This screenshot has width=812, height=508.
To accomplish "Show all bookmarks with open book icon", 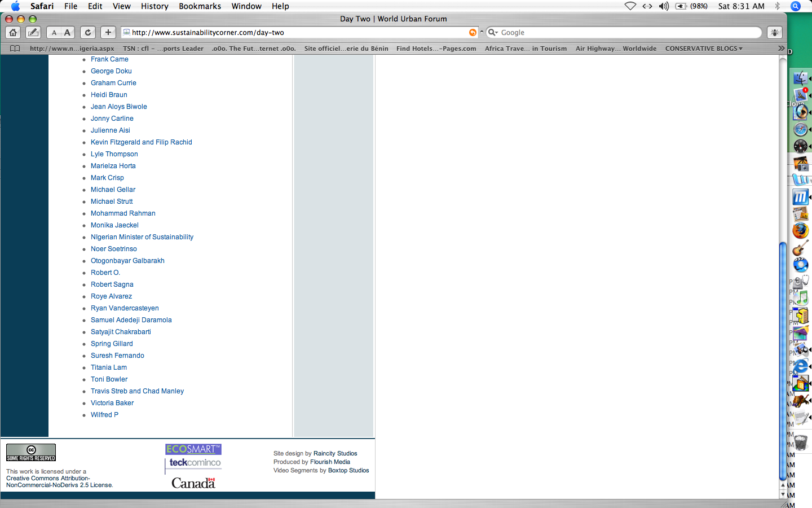I will pyautogui.click(x=15, y=49).
